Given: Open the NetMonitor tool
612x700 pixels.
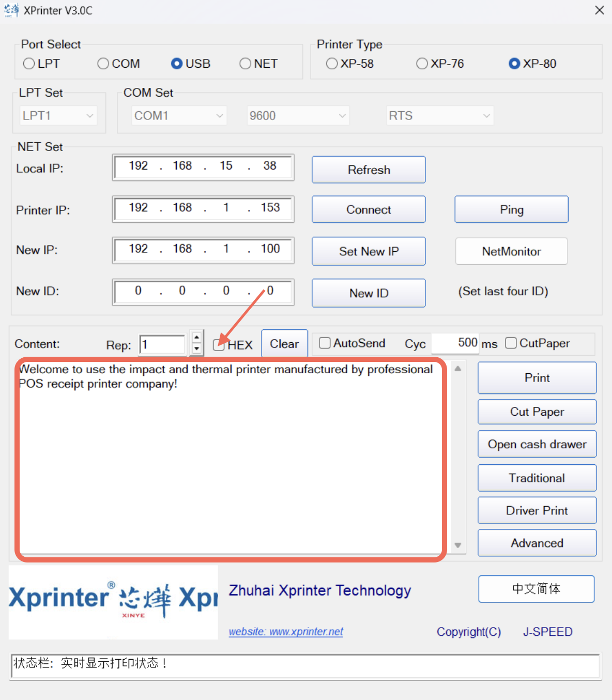Looking at the screenshot, I should click(511, 251).
